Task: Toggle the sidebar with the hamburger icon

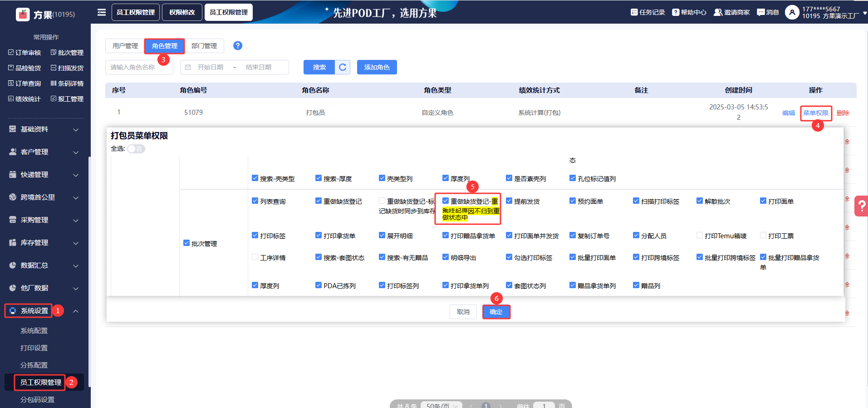Action: 102,12
